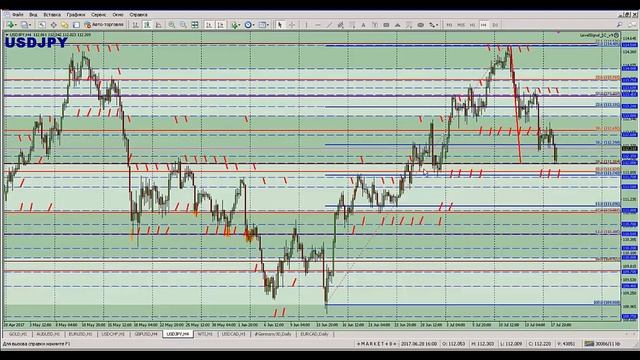Select the Fibonacci retracement tool
640x360 pixels.
352,25
